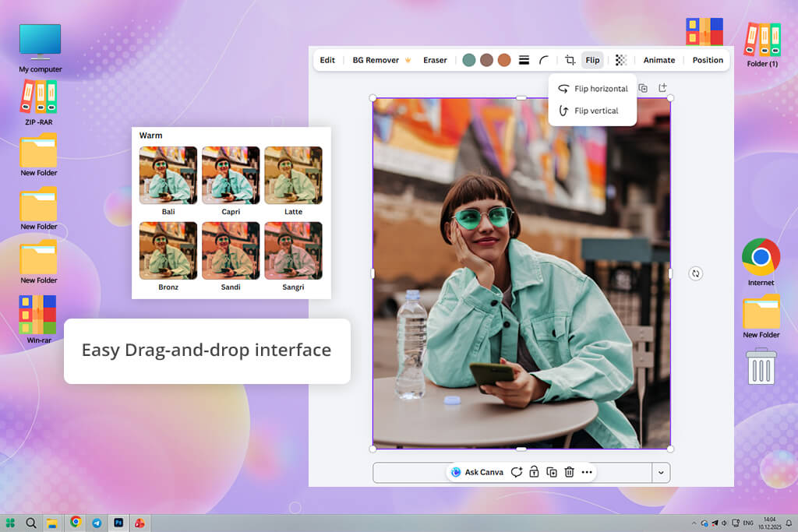Open the Win-rar desktop shortcut
The image size is (798, 532).
pos(39,319)
